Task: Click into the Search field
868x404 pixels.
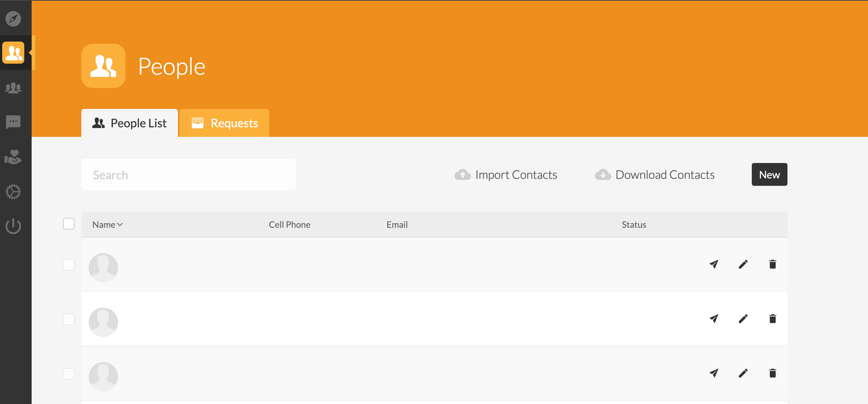Action: point(188,175)
